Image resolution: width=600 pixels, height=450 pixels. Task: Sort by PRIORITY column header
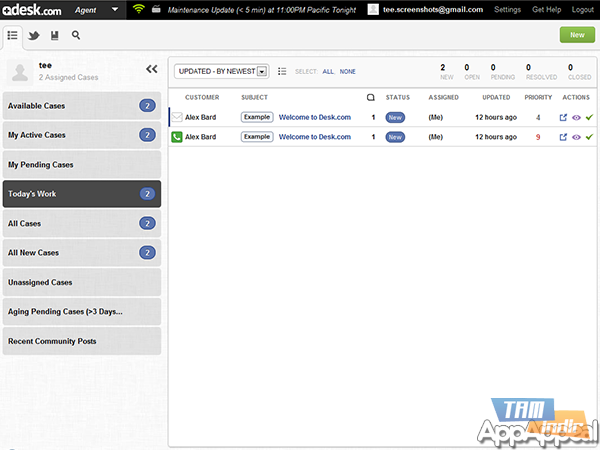(538, 98)
